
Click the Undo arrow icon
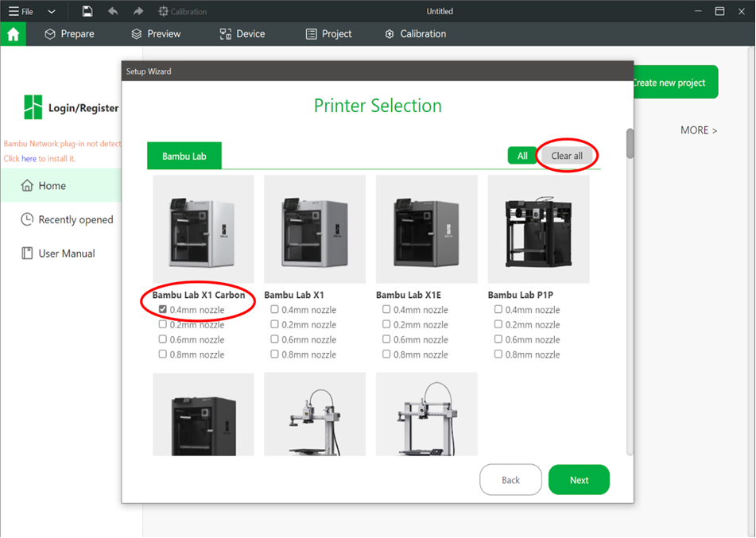(x=112, y=11)
